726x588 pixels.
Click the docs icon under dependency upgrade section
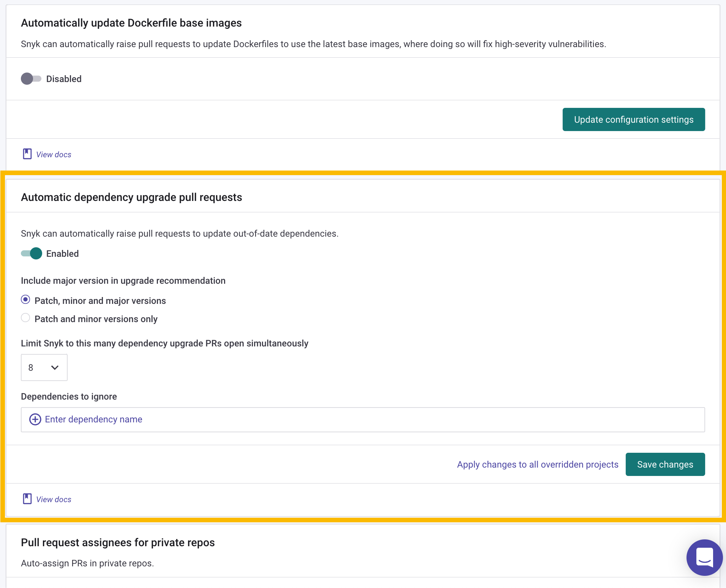tap(27, 499)
